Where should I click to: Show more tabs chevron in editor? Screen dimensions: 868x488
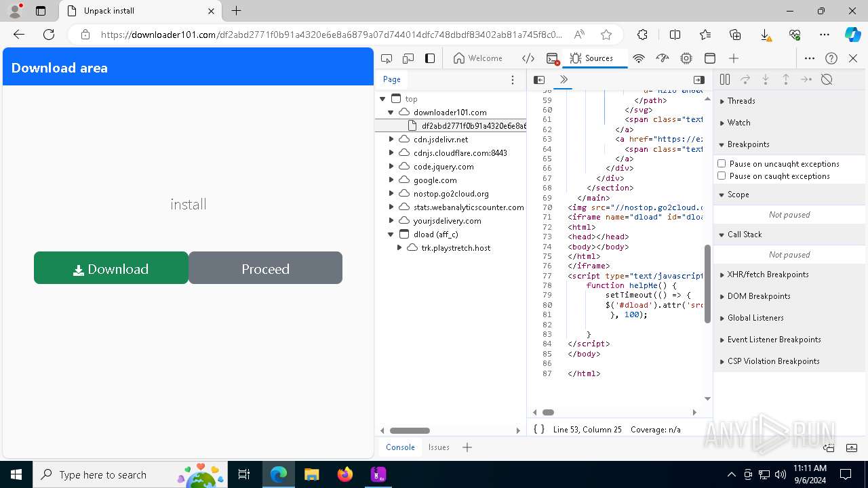[x=564, y=79]
